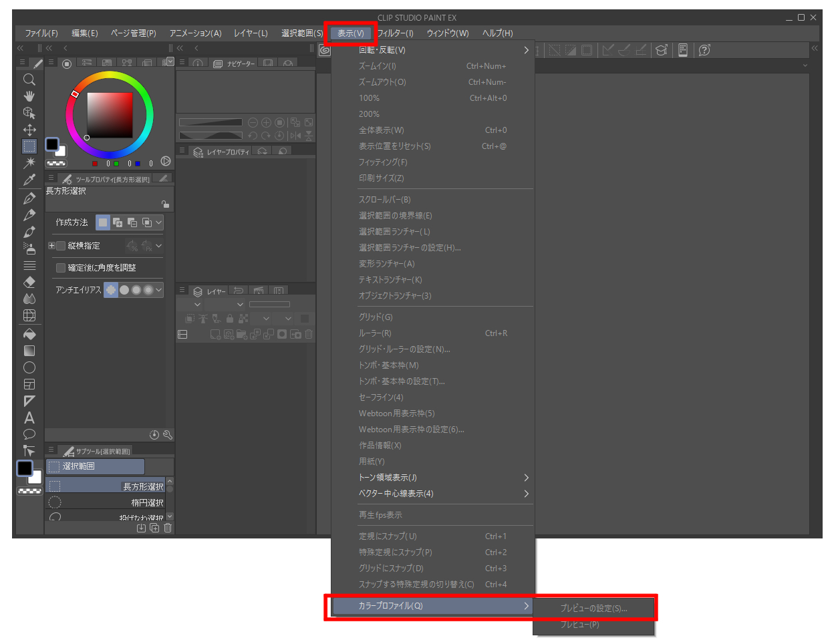Switch to the レイヤー palette tab
This screenshot has width=838, height=644.
[209, 291]
